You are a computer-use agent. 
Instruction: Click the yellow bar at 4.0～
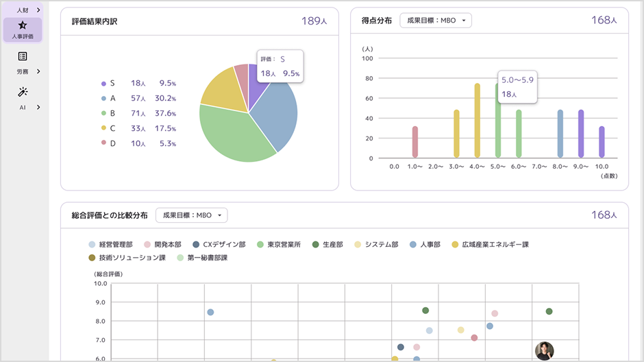click(x=478, y=121)
